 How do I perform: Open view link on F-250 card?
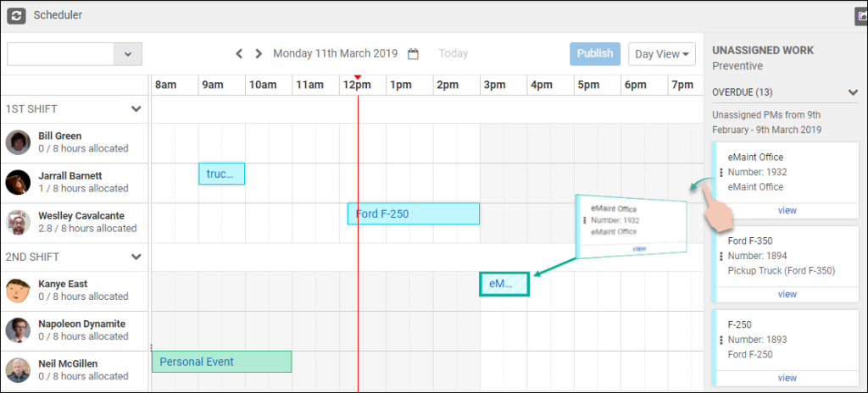click(x=787, y=378)
